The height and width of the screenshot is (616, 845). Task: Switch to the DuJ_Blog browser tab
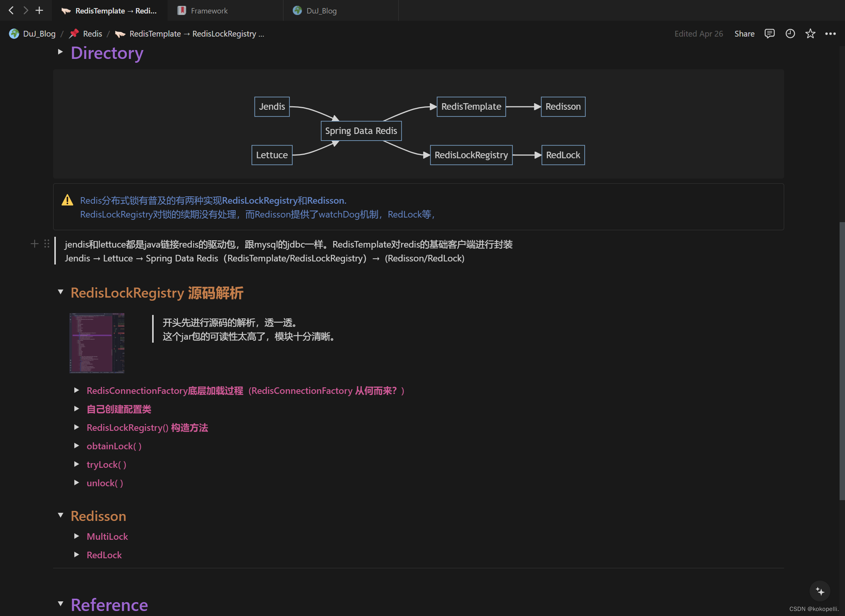[x=321, y=10]
